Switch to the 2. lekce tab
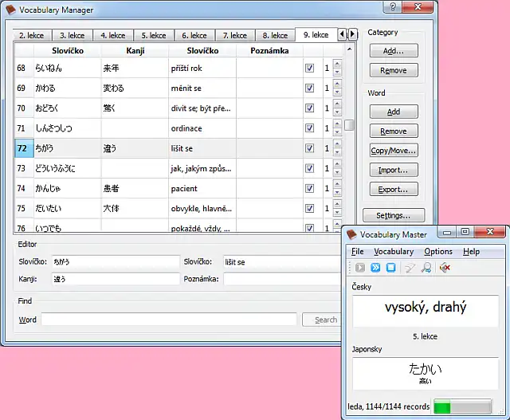The image size is (510, 420). [x=32, y=35]
